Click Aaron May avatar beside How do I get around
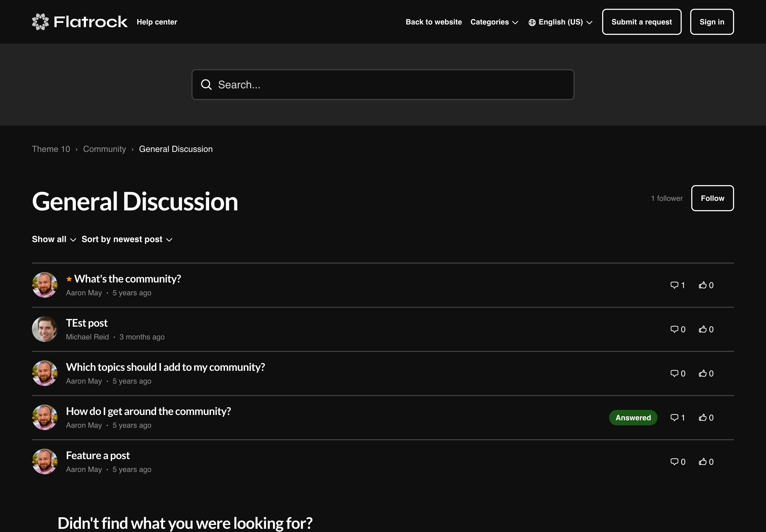 45,418
